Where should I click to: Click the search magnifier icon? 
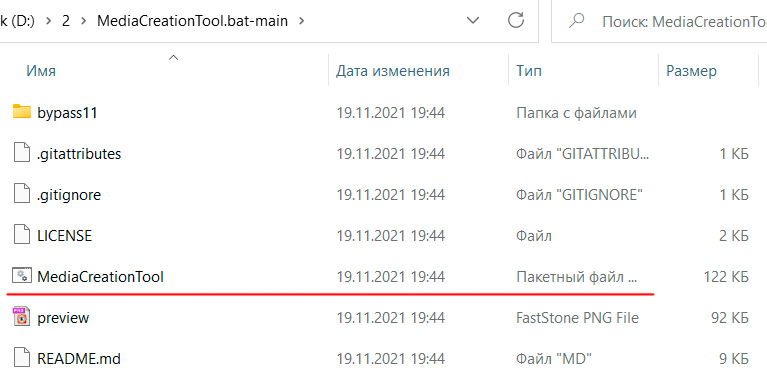pyautogui.click(x=577, y=21)
